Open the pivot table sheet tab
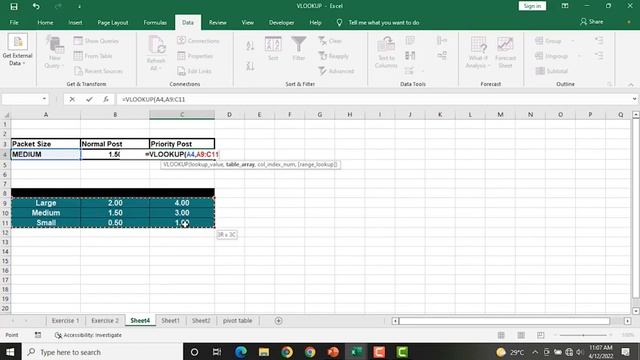This screenshot has height=360, width=640. 238,321
